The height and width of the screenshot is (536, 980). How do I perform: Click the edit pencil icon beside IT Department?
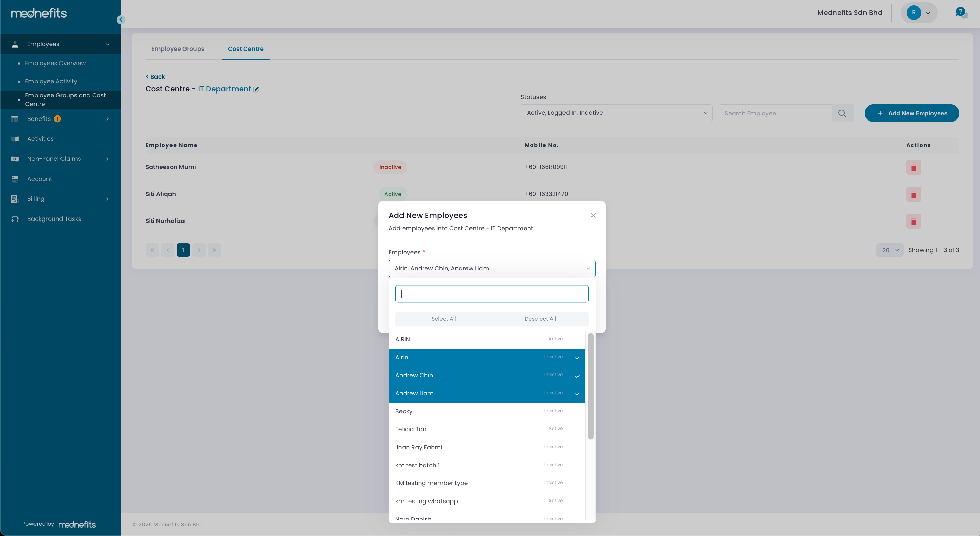256,89
